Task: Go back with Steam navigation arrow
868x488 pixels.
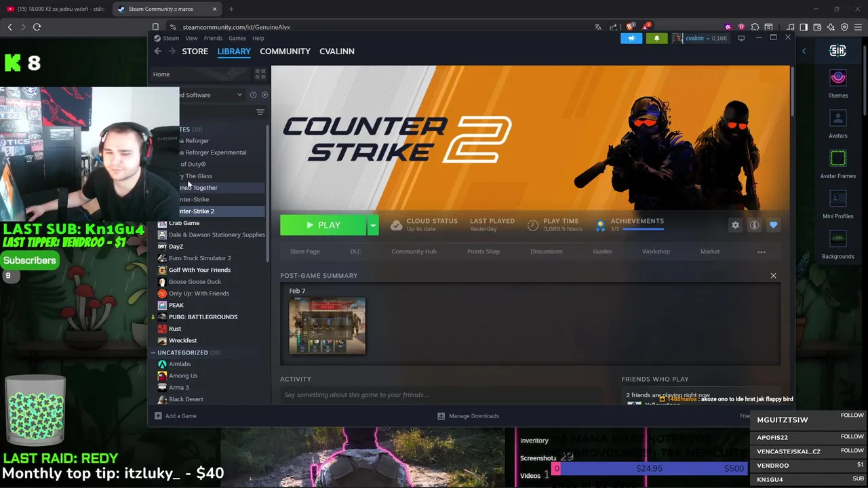Action: point(157,52)
